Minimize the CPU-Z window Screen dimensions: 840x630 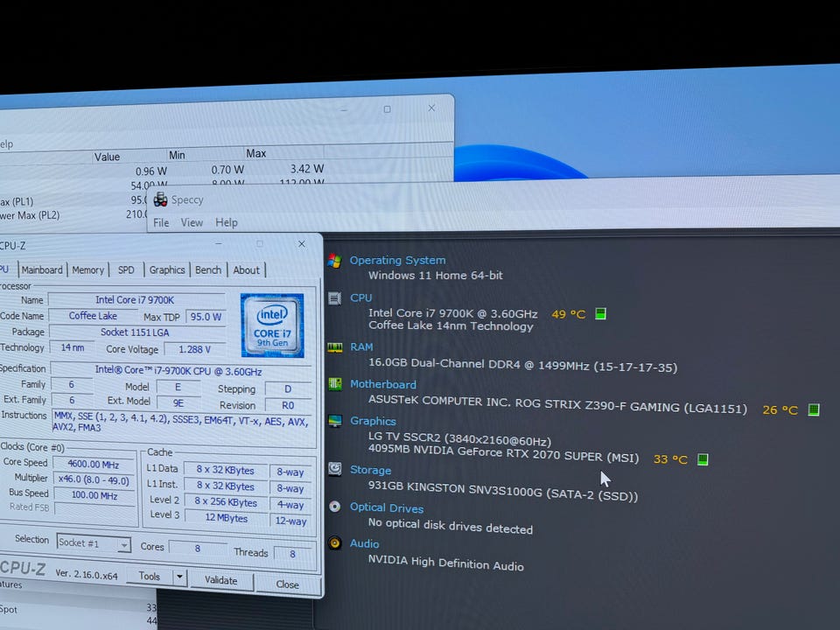pyautogui.click(x=219, y=243)
